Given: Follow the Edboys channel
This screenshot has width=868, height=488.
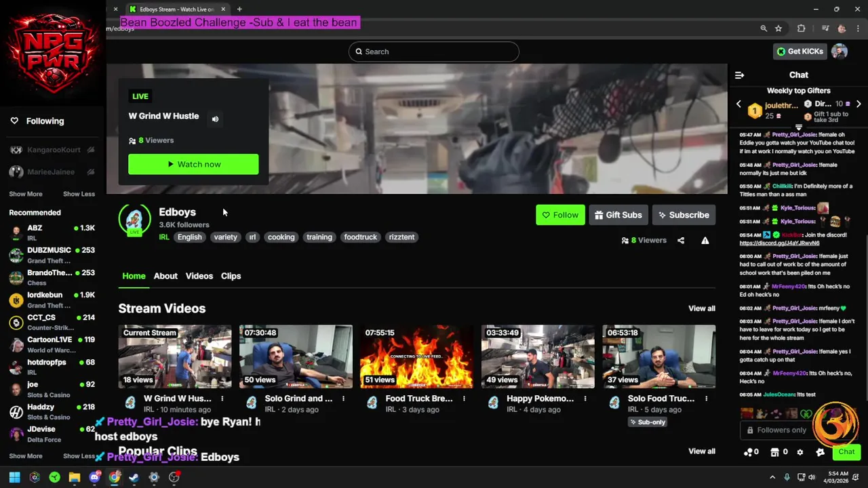Looking at the screenshot, I should click(x=560, y=215).
